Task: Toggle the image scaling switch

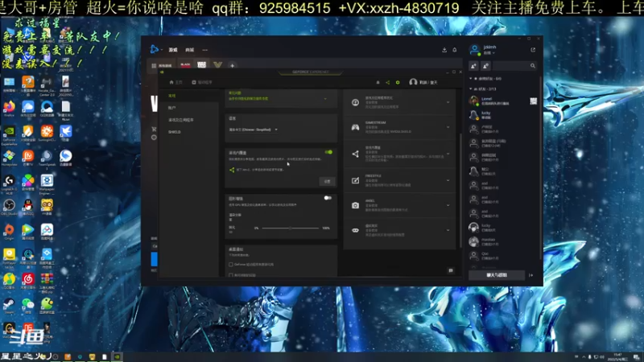Action: 328,198
